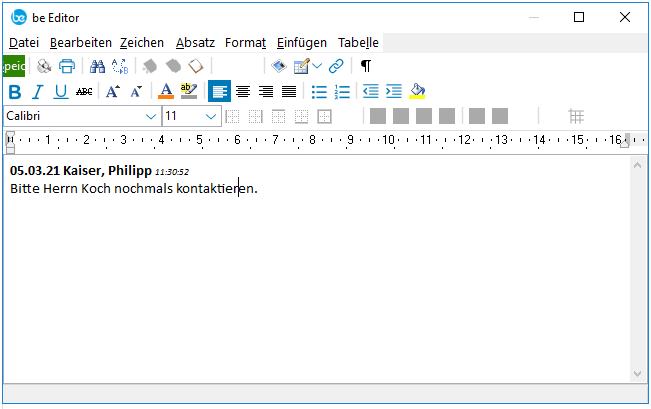Viewport: 651px width, 409px height.
Task: Click the scroll down arrow of the vertical scrollbar
Action: coord(639,373)
